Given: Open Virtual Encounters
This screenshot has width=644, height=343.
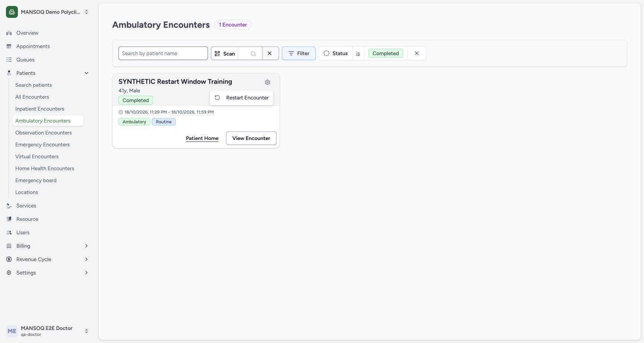Looking at the screenshot, I should (37, 157).
